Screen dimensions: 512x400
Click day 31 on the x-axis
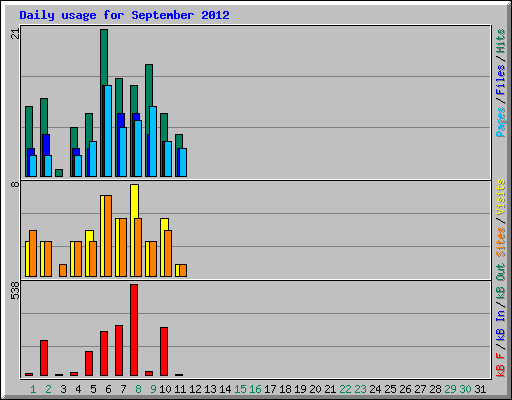pyautogui.click(x=480, y=389)
